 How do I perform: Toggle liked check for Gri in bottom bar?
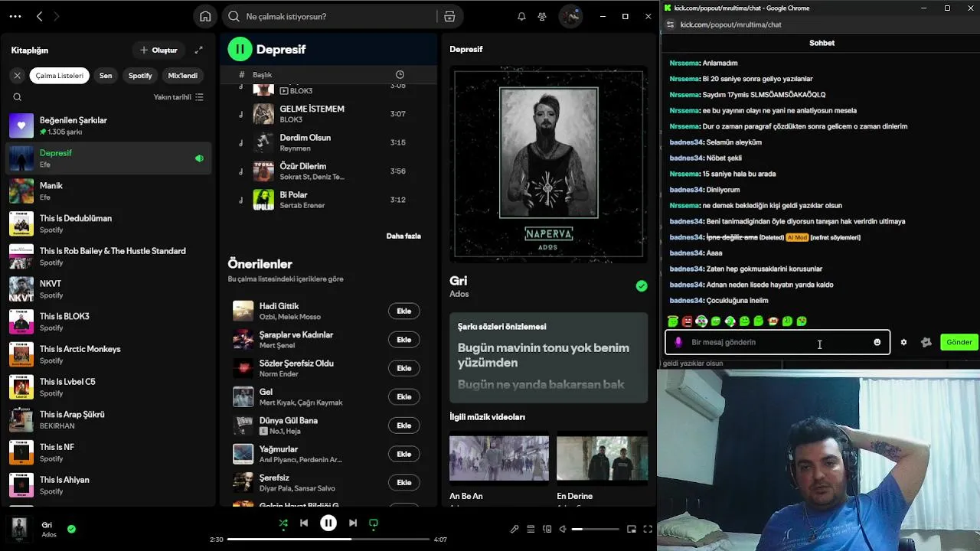tap(71, 529)
